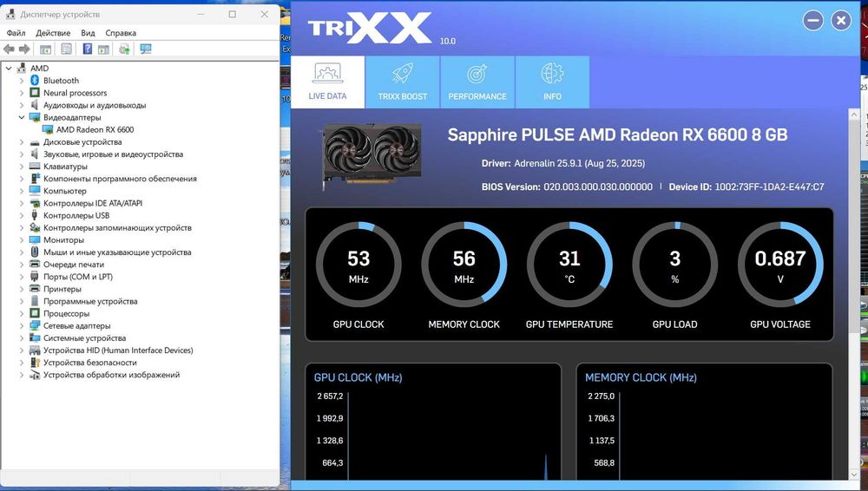Click the GPU CLOCK 53 MHz gauge
This screenshot has width=868, height=491.
pyautogui.click(x=358, y=265)
